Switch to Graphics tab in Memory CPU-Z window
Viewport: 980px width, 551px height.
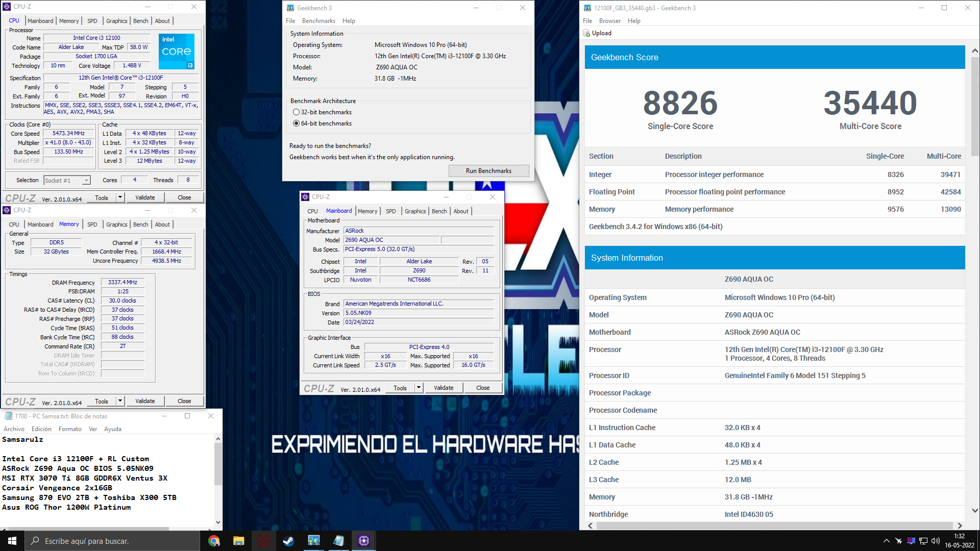tap(117, 224)
